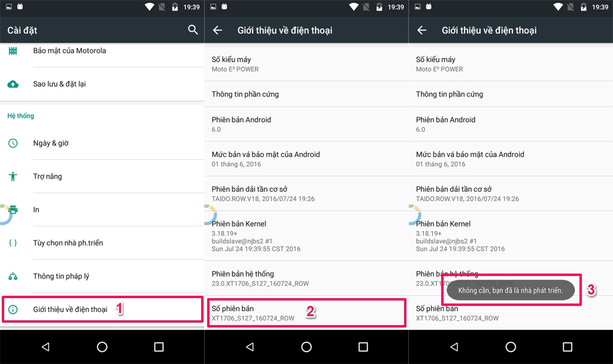Open the In printing settings entry
This screenshot has width=613, height=364.
pos(102,210)
